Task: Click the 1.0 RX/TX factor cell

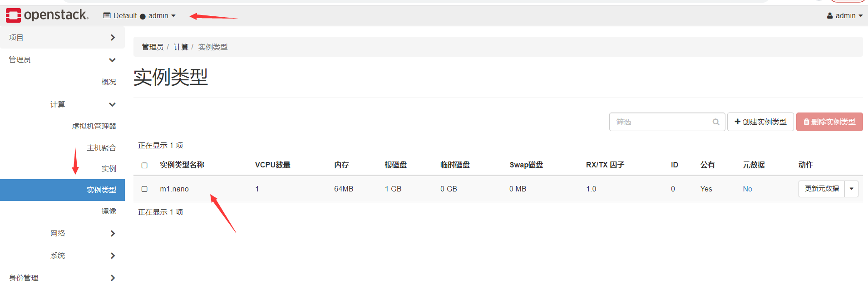Action: [591, 189]
